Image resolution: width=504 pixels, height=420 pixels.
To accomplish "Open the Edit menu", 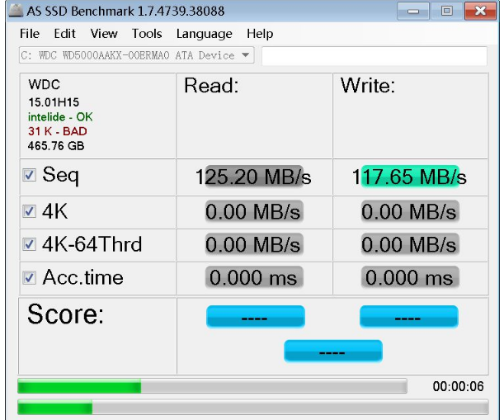I will coord(65,34).
